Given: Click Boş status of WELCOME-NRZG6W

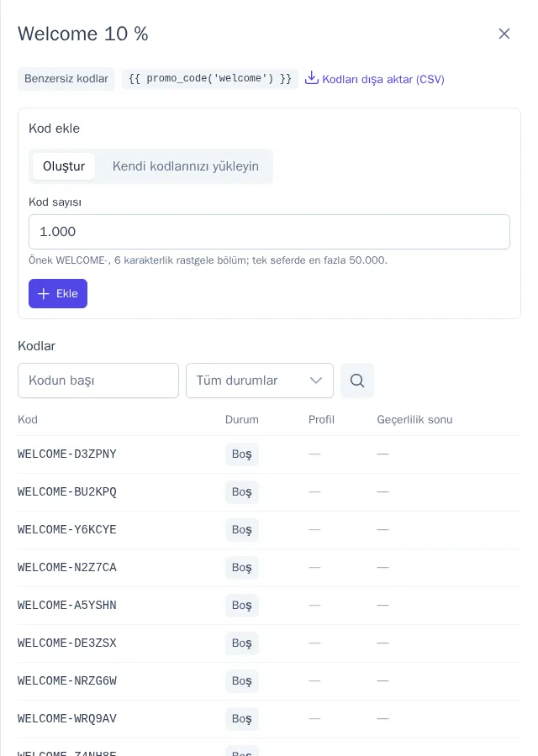Looking at the screenshot, I should [242, 680].
